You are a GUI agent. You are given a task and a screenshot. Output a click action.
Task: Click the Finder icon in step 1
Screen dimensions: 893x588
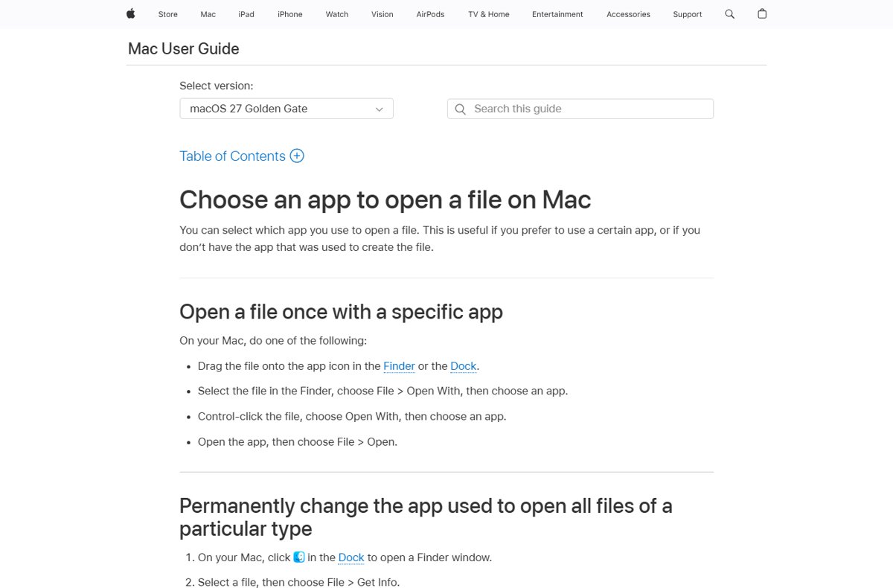[x=299, y=557]
